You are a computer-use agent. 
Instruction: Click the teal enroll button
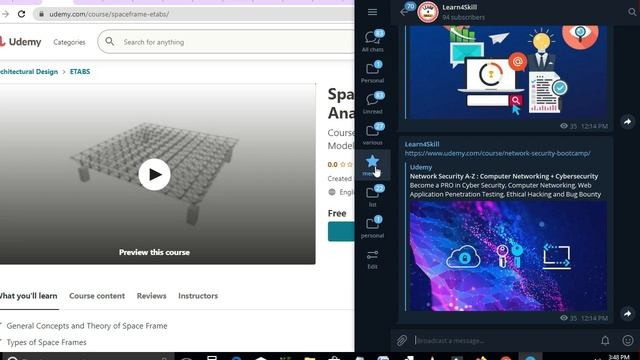pyautogui.click(x=341, y=231)
